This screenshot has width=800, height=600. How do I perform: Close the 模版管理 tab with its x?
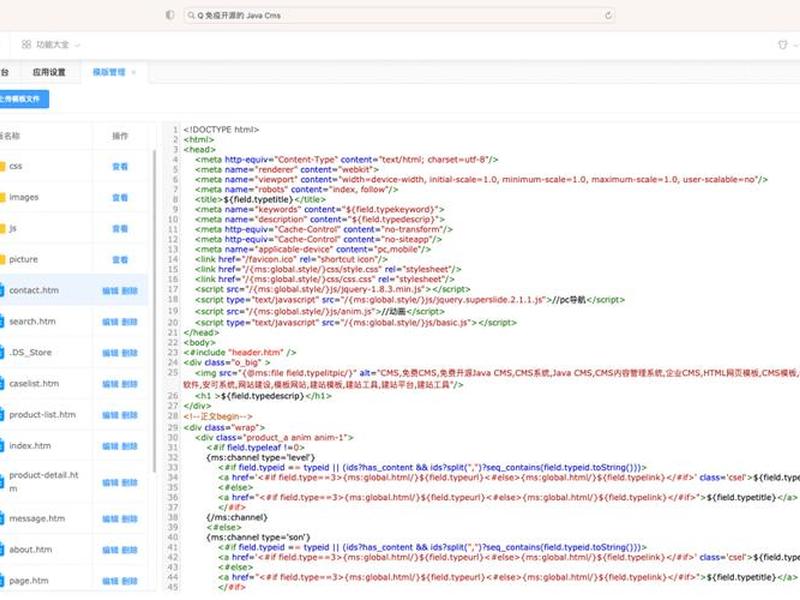tap(134, 72)
